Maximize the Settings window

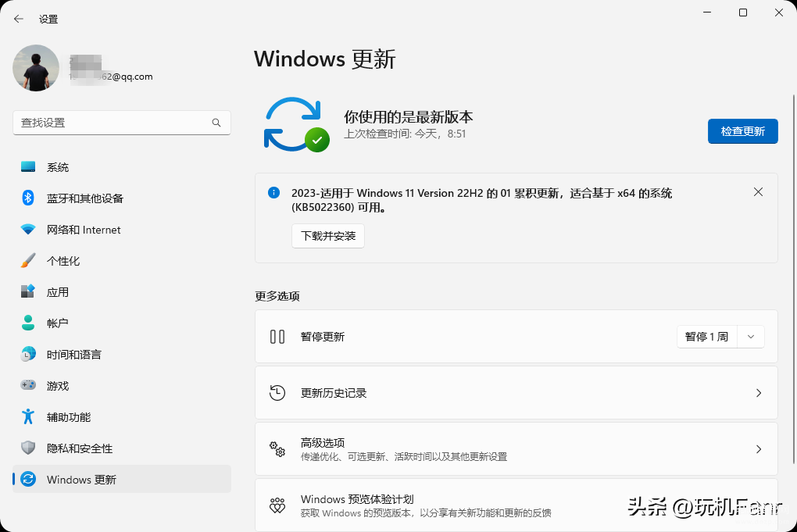(x=742, y=12)
